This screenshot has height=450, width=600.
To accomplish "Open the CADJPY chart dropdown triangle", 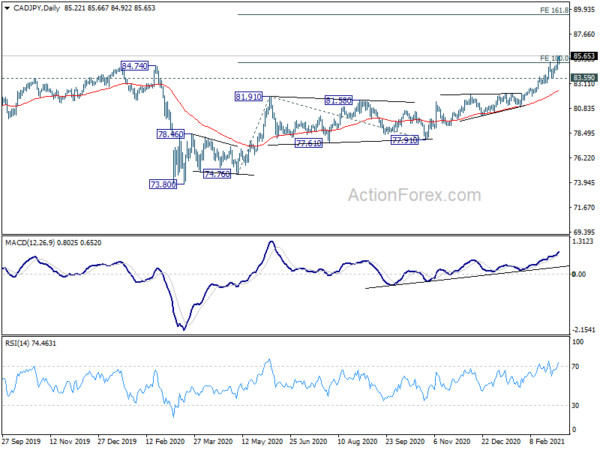I will tap(7, 8).
